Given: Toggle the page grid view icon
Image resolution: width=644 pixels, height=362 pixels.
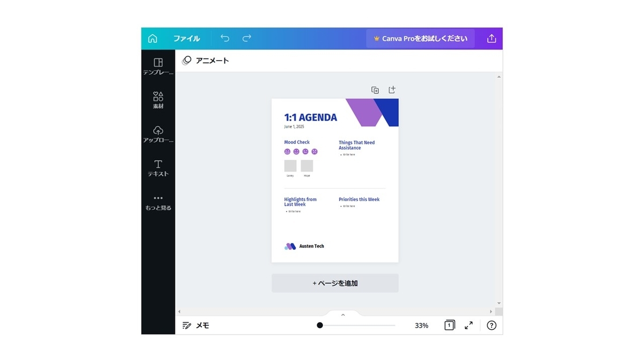Looking at the screenshot, I should [449, 325].
